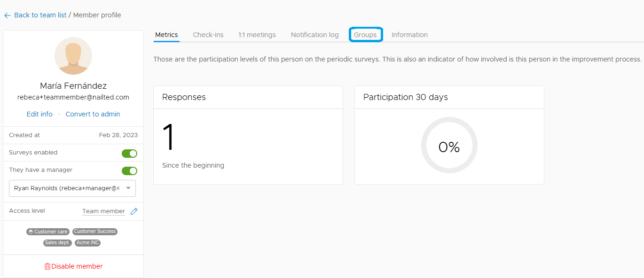Click the trash icon beside Disable member
The image size is (644, 278).
coord(47,266)
